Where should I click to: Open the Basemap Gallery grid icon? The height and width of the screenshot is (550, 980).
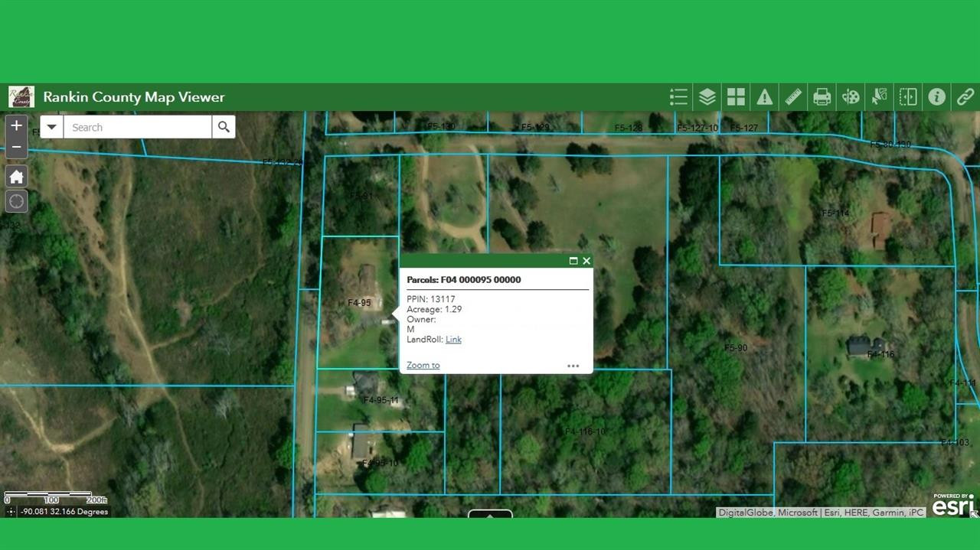tap(736, 97)
